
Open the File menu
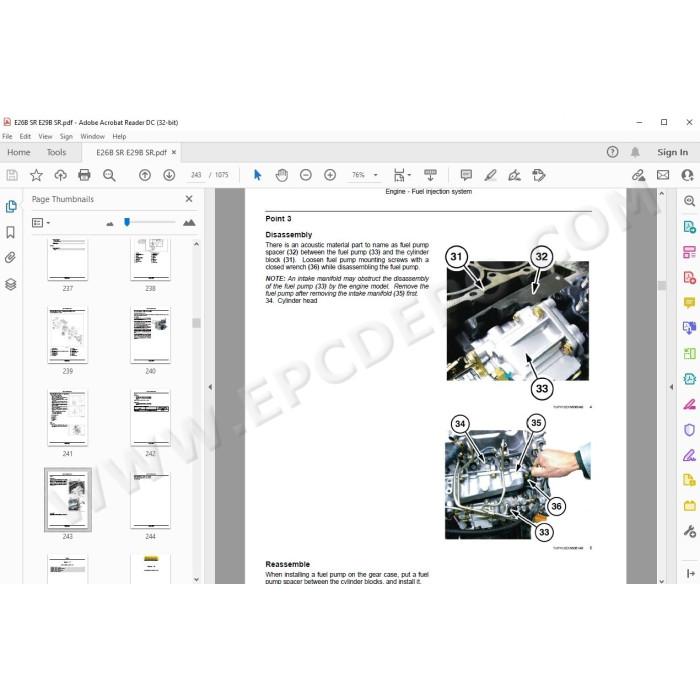[x=7, y=136]
